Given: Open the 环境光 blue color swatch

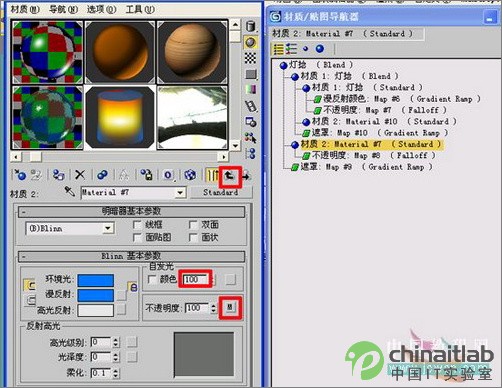Looking at the screenshot, I should [x=96, y=280].
